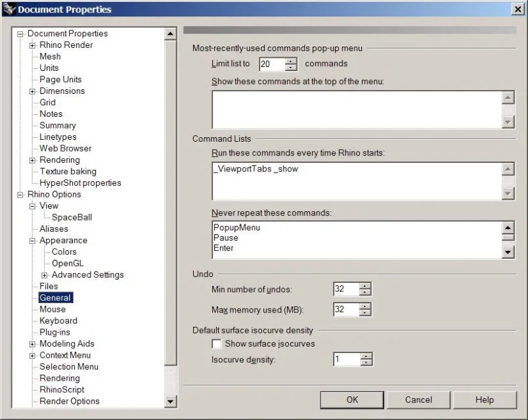The height and width of the screenshot is (420, 528).
Task: Open the OpenGL options page
Action: (68, 263)
